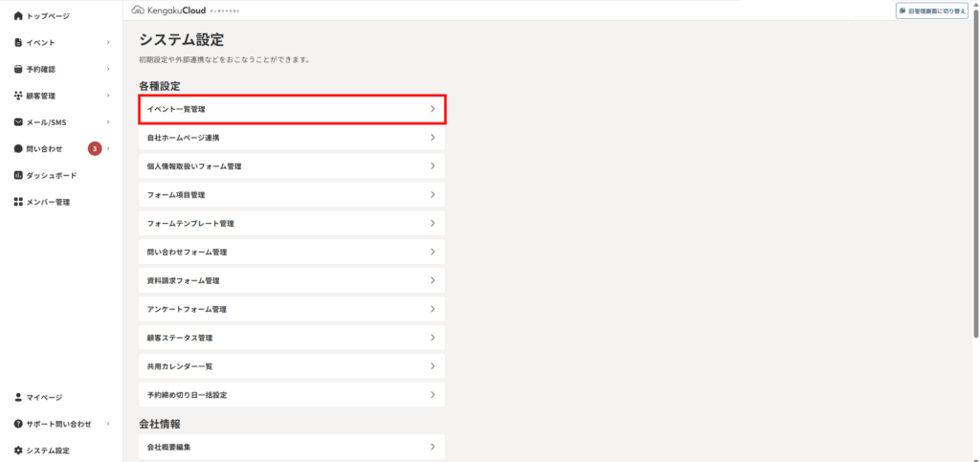Expand the イベント sidebar menu chevron
Viewport: 980px width, 462px height.
pos(108,42)
